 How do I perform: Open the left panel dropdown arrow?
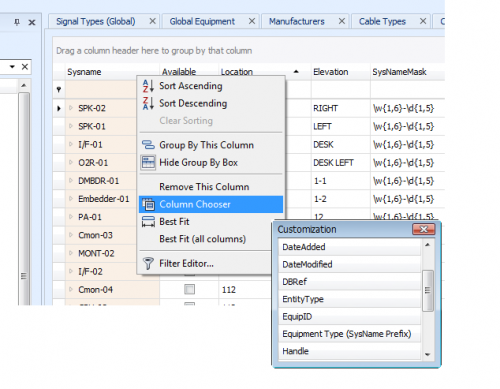(x=12, y=67)
